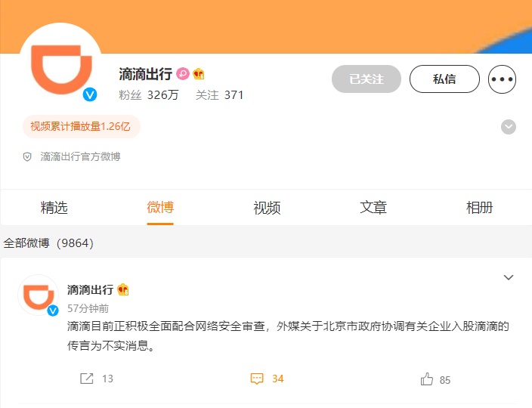This screenshot has height=408, width=532.
Task: Switch to the 视频 tab
Action: click(267, 208)
